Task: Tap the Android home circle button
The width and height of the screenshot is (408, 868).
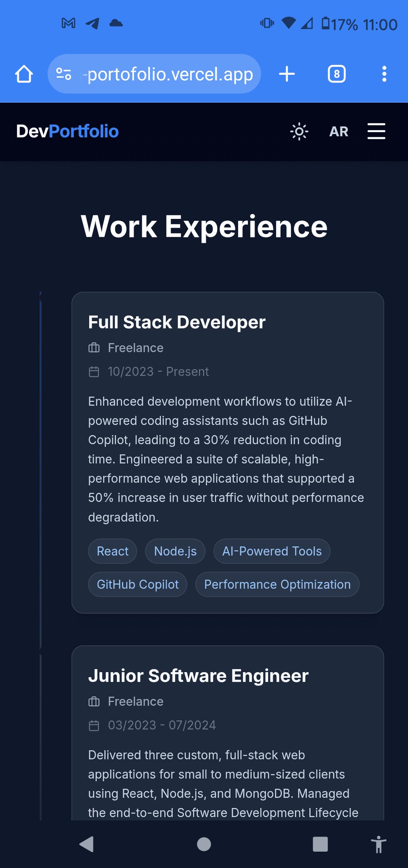Action: pyautogui.click(x=204, y=844)
